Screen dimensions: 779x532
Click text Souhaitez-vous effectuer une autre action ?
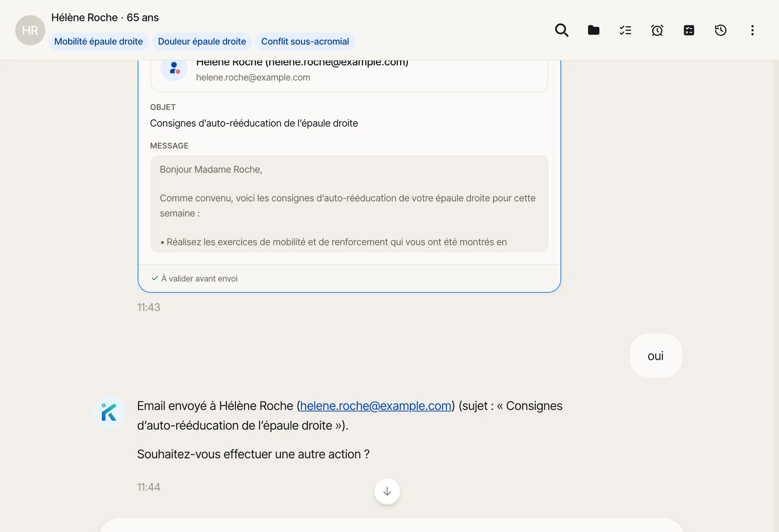tap(253, 454)
